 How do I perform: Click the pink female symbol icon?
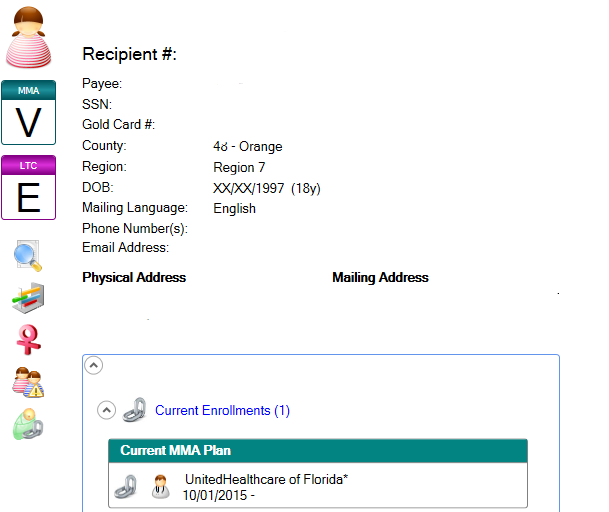28,340
